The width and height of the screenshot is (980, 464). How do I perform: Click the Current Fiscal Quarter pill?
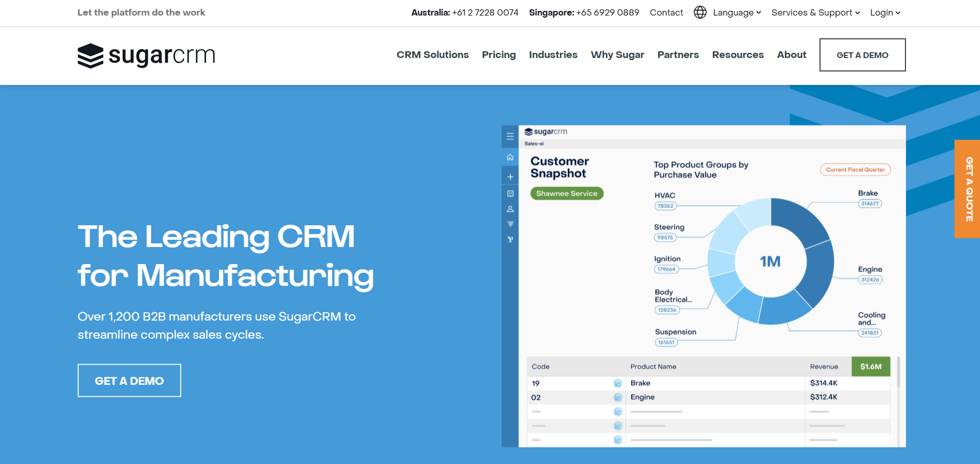click(855, 170)
